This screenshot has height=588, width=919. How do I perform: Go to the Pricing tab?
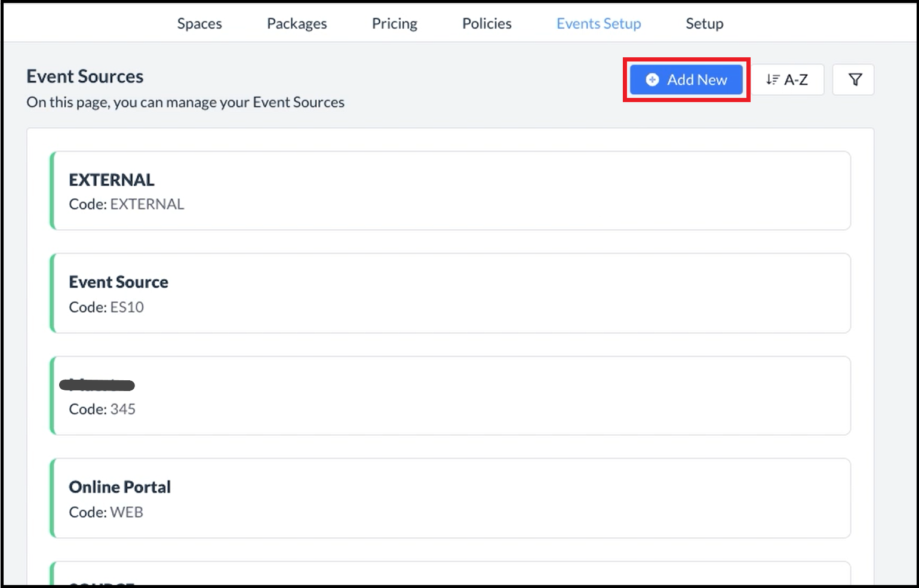pos(394,24)
